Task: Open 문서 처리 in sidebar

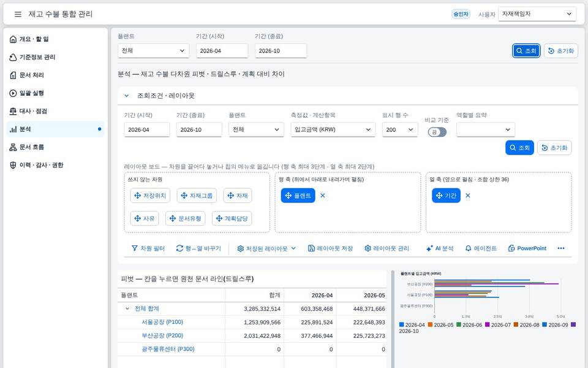Action: coord(56,75)
